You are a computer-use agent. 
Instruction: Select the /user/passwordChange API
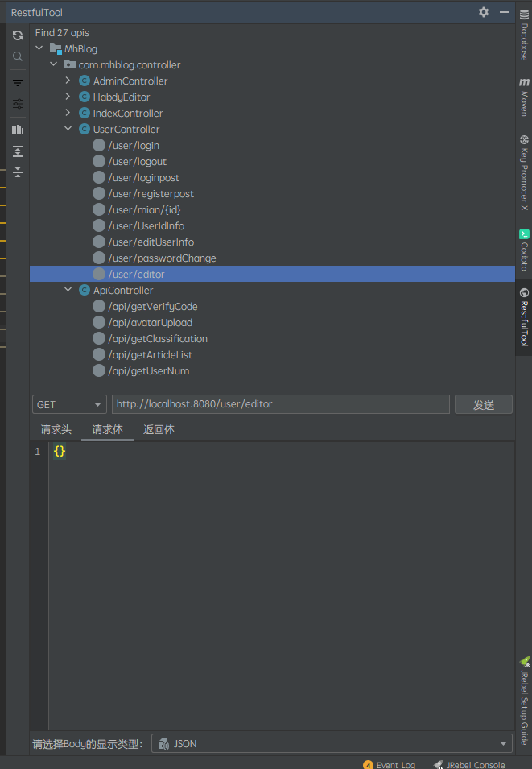[x=162, y=258]
